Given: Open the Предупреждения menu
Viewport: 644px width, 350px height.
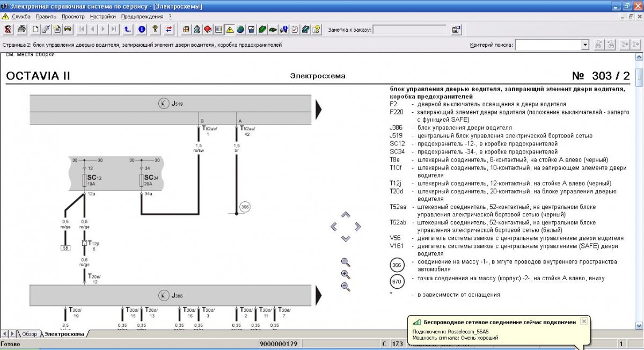Looking at the screenshot, I should tap(142, 17).
